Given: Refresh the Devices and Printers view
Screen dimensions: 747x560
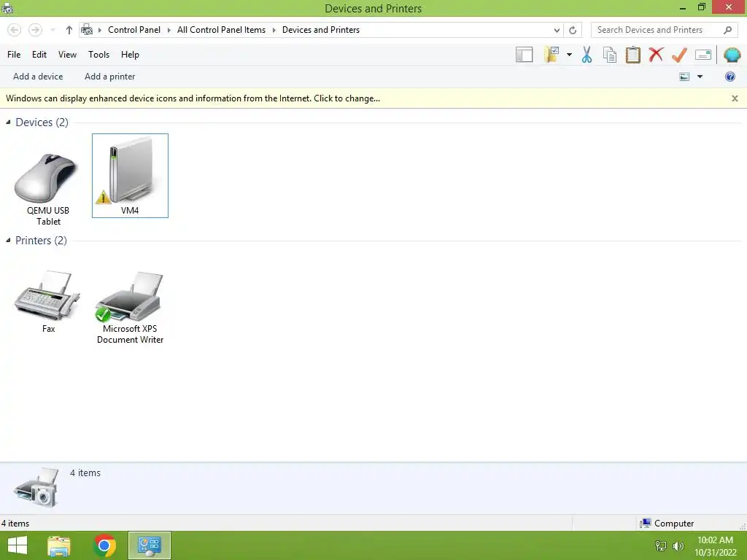Looking at the screenshot, I should point(573,30).
